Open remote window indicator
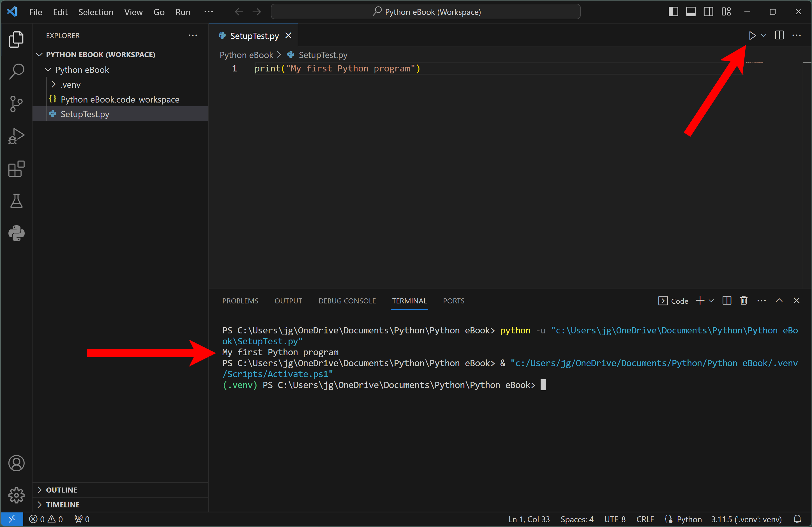The image size is (812, 527). click(x=11, y=519)
